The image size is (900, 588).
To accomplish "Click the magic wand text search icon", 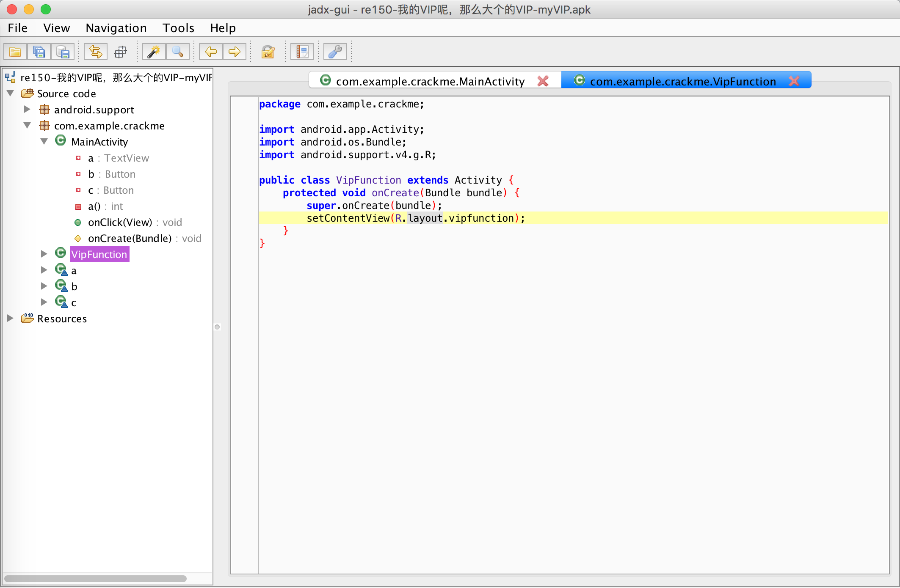I will click(x=153, y=52).
